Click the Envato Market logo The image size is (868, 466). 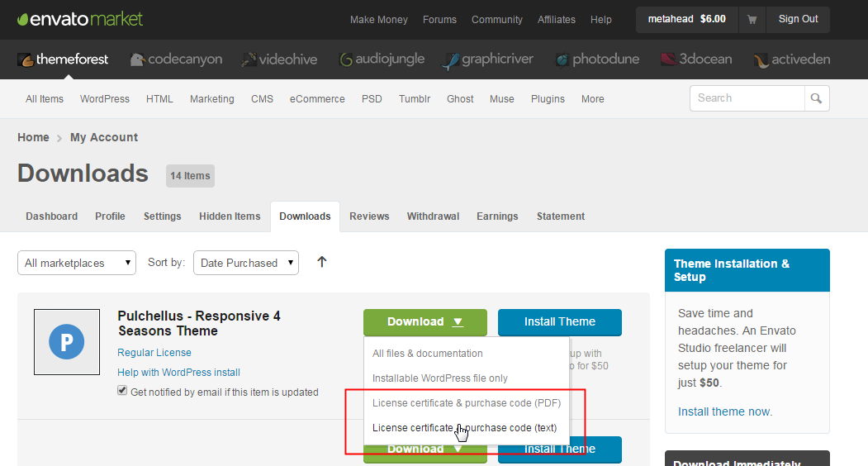point(80,19)
